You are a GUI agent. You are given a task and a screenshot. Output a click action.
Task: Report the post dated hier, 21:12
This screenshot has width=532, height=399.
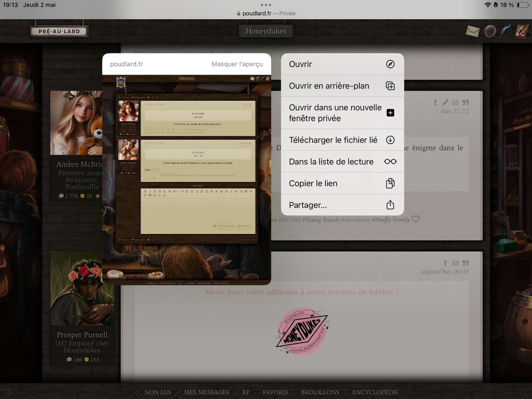pyautogui.click(x=435, y=102)
